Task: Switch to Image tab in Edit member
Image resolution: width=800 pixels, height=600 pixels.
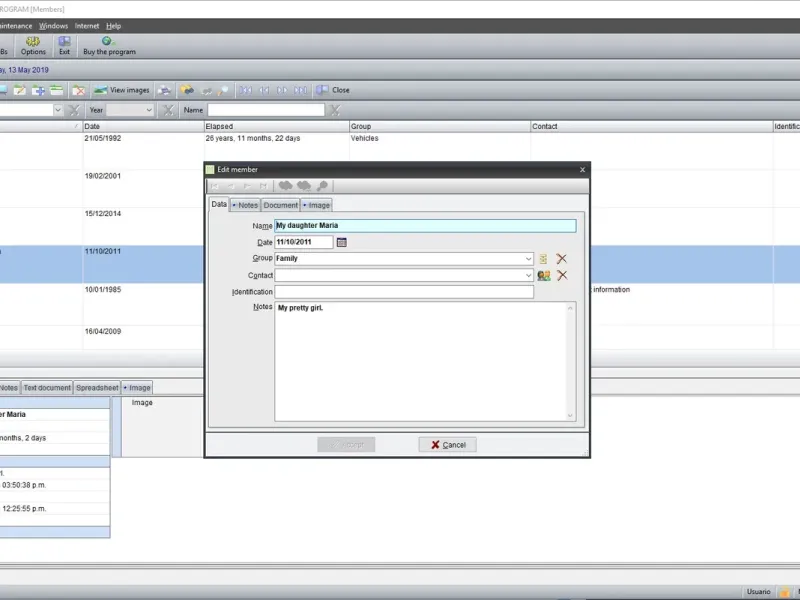Action: (x=316, y=205)
